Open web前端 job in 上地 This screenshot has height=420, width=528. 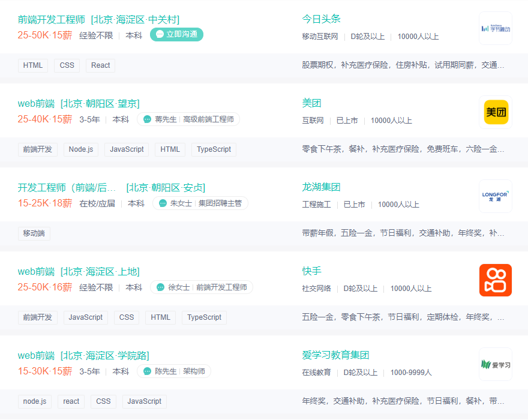pyautogui.click(x=36, y=271)
